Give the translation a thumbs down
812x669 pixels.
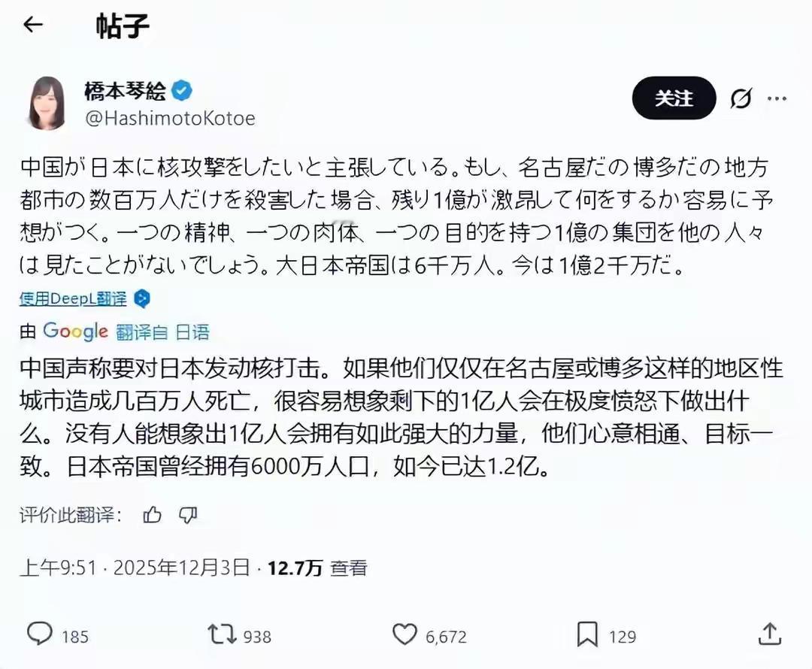[187, 516]
